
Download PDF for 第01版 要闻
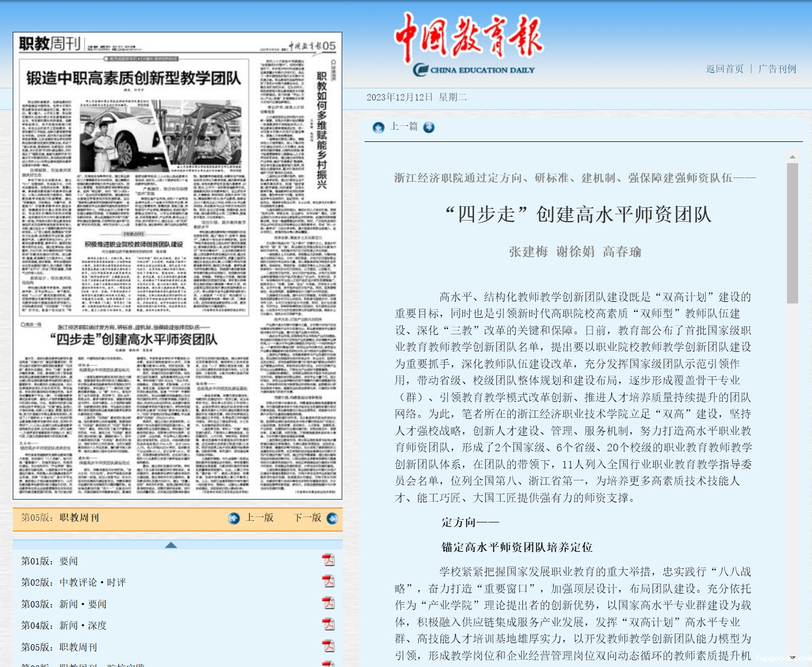coord(328,560)
